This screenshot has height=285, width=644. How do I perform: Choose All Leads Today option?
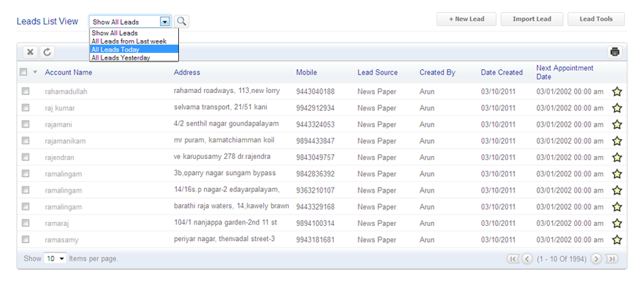pyautogui.click(x=115, y=50)
